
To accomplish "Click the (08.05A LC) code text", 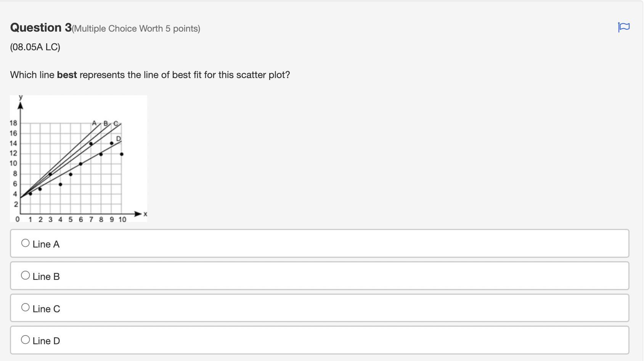I will tap(35, 47).
